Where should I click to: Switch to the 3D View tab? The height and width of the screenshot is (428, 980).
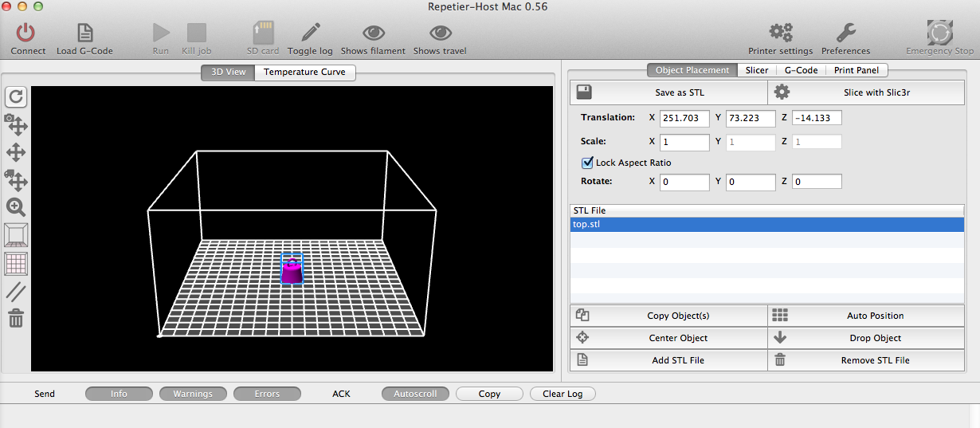[228, 72]
